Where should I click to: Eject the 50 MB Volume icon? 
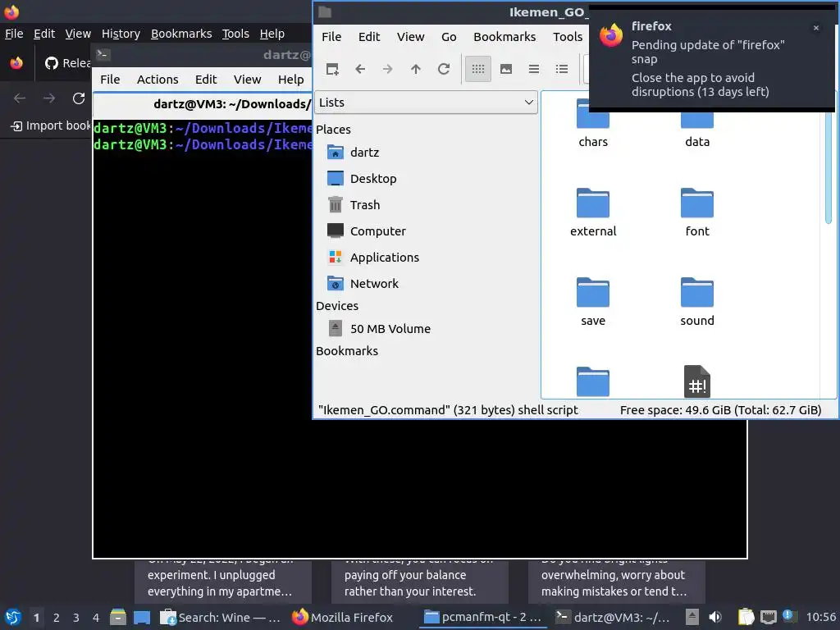coord(336,328)
